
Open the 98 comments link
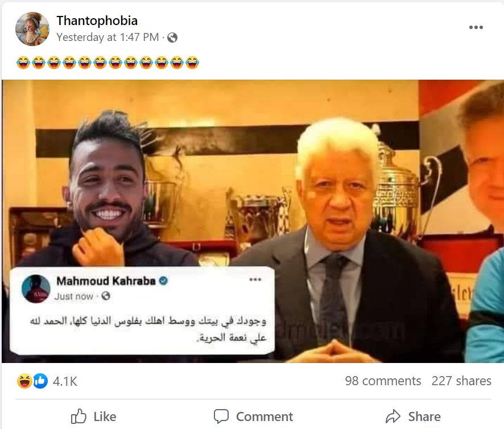coord(383,381)
